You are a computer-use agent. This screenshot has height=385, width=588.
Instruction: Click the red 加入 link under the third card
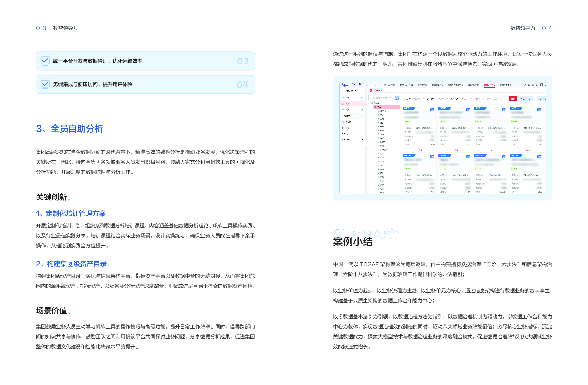pyautogui.click(x=491, y=150)
